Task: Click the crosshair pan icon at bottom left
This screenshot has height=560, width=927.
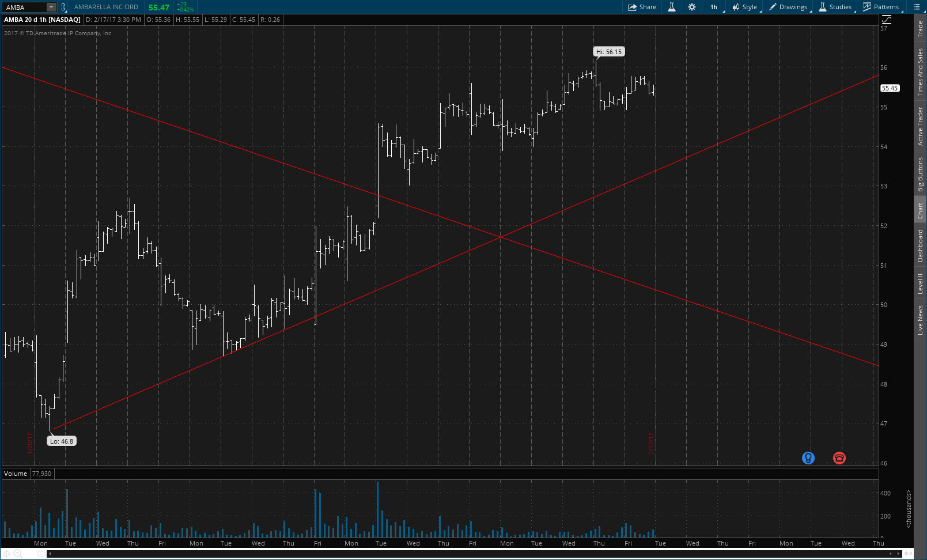Action: pos(6,554)
